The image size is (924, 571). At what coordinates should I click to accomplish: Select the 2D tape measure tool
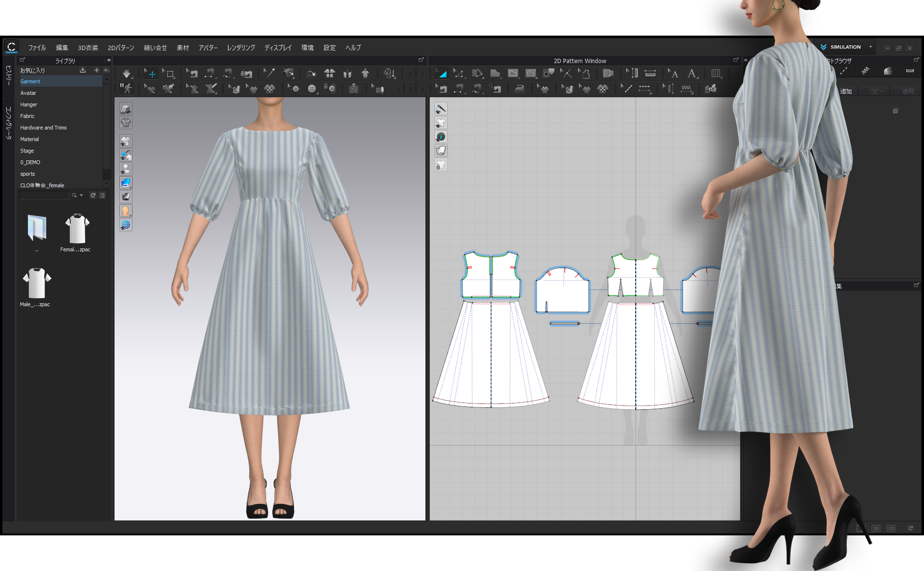(x=650, y=74)
